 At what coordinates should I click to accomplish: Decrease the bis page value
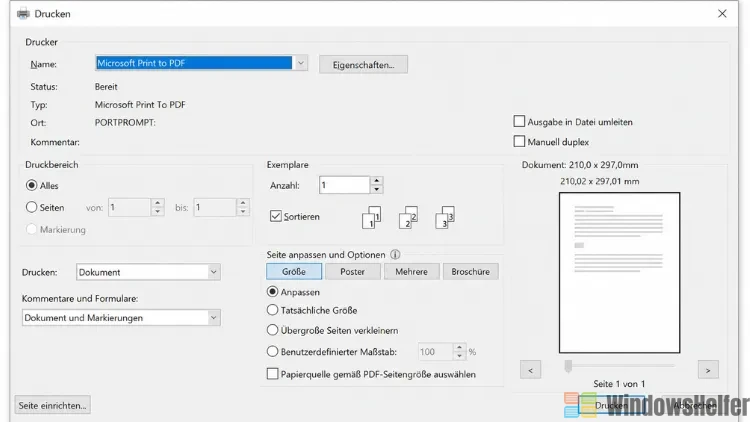[243, 211]
